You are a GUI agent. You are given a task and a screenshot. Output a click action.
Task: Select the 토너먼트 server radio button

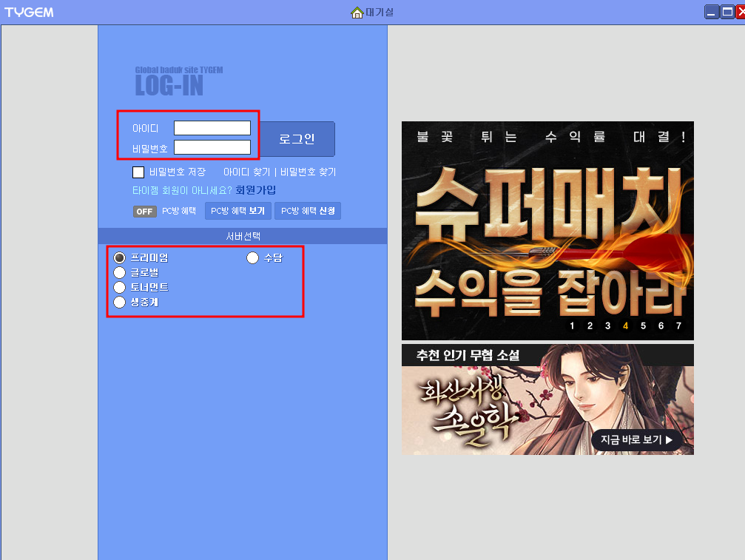click(x=119, y=287)
